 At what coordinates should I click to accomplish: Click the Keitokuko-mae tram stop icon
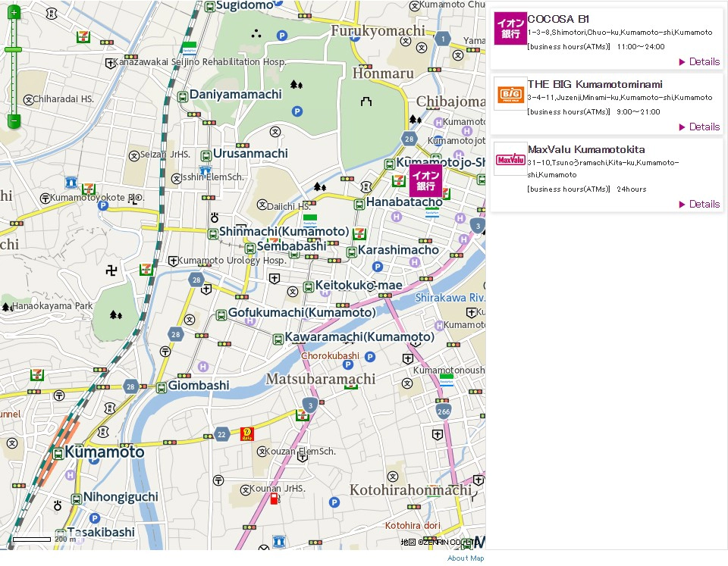(x=309, y=287)
